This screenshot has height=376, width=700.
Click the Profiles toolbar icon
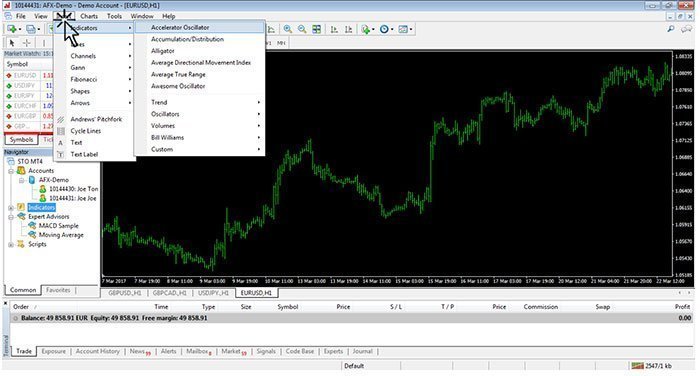coord(30,29)
